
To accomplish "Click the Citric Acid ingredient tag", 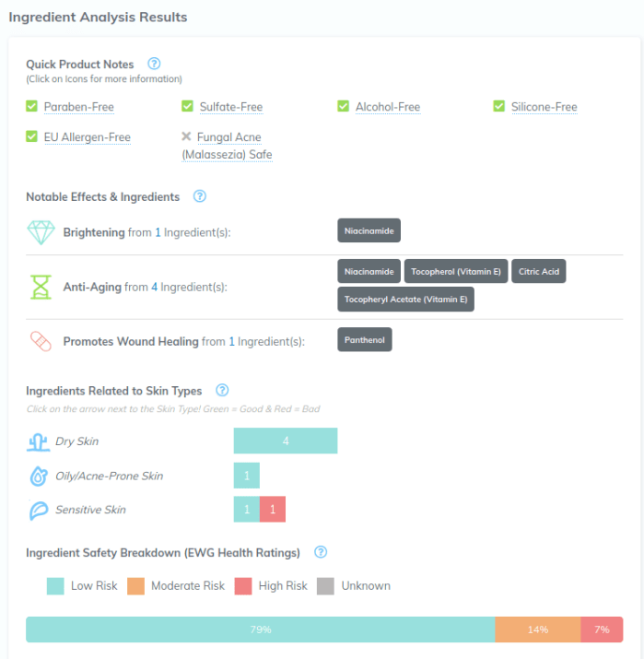I will pos(538,271).
